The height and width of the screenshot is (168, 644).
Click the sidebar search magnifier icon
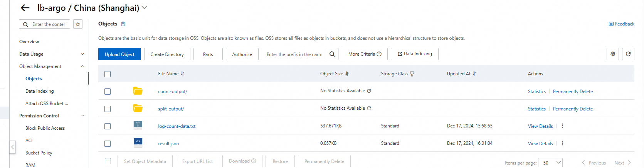click(25, 24)
